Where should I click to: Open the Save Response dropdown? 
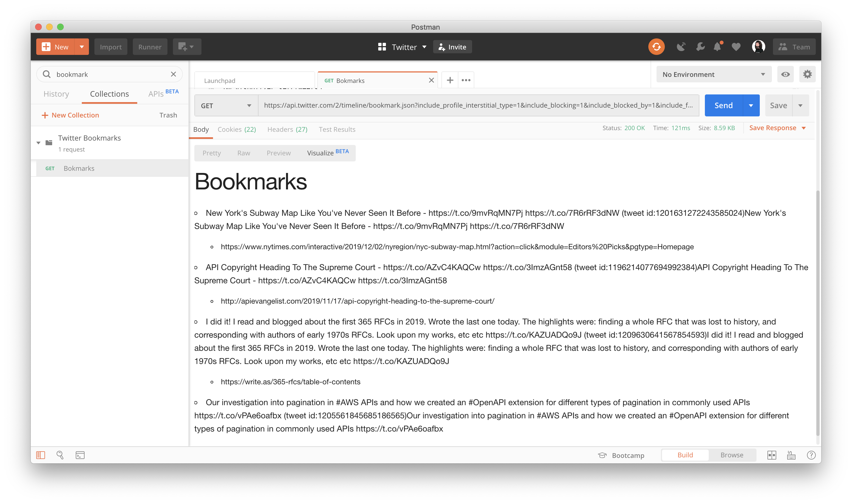[778, 128]
